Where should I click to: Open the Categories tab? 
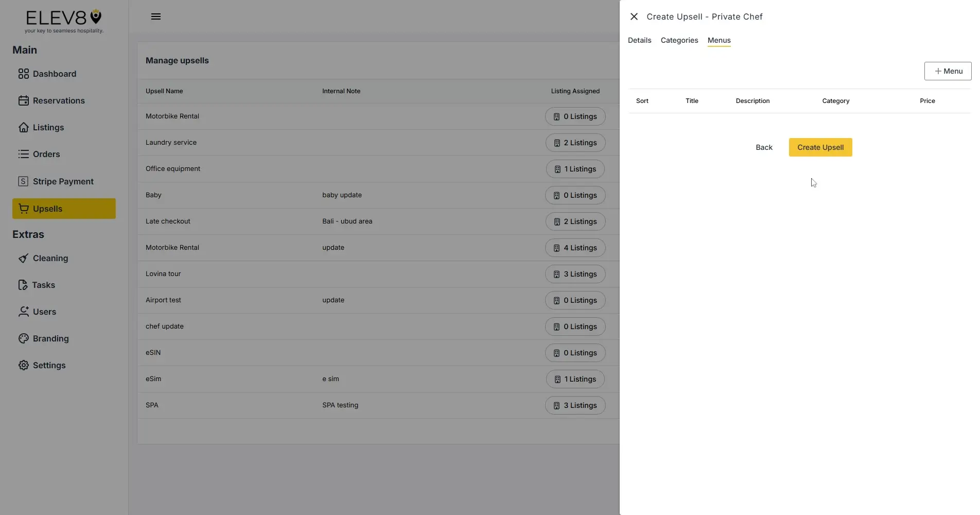pyautogui.click(x=679, y=40)
